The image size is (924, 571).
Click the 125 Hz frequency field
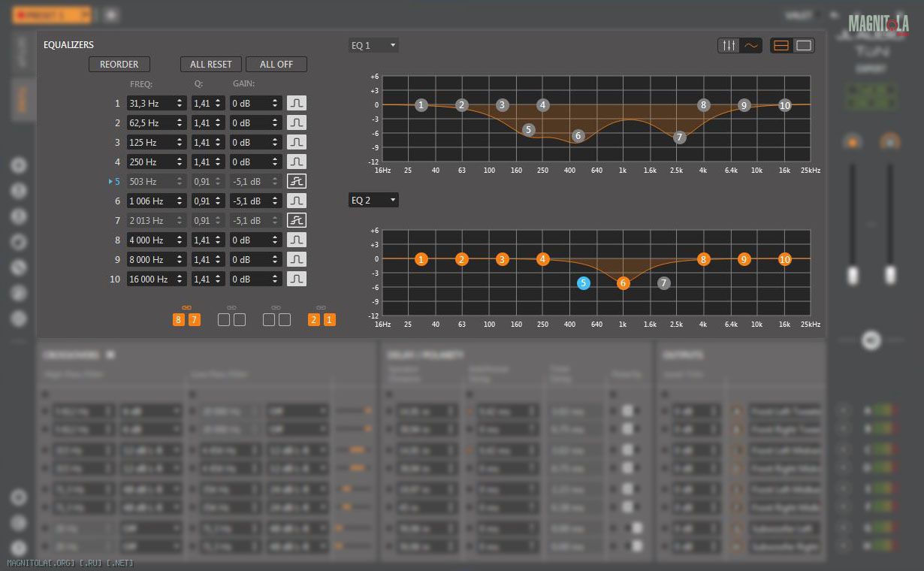[x=156, y=142]
